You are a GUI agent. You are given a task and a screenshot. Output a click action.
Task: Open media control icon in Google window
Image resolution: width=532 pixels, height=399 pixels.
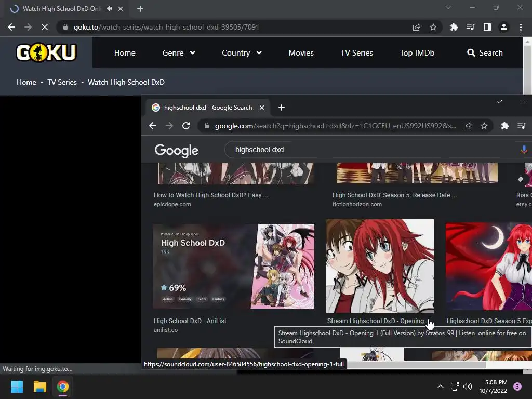[x=522, y=126]
